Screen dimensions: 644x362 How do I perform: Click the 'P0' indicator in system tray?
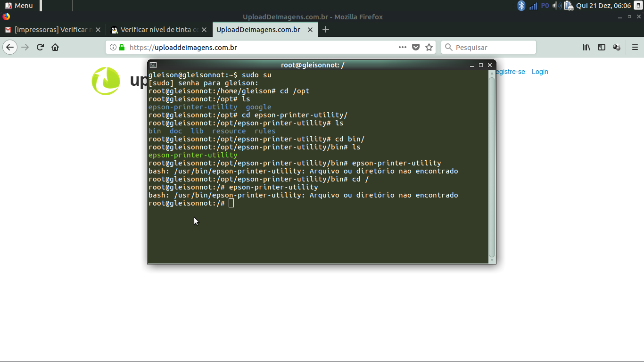[545, 6]
